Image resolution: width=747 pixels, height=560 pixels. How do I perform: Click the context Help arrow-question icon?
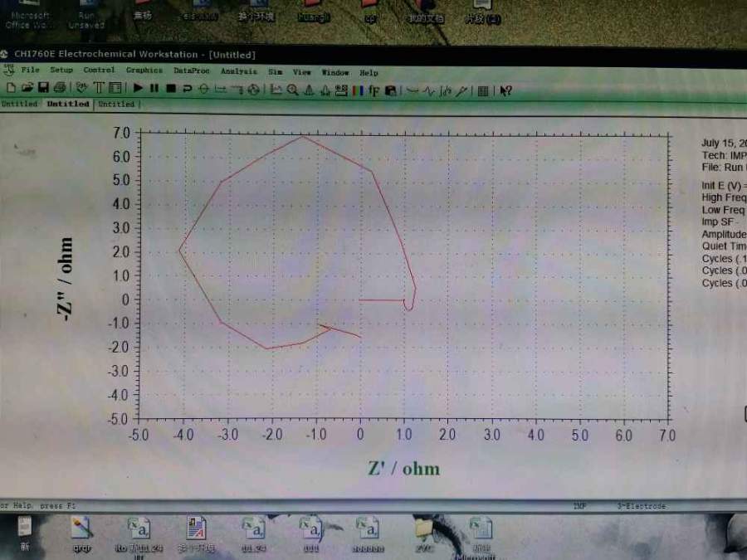coord(505,91)
